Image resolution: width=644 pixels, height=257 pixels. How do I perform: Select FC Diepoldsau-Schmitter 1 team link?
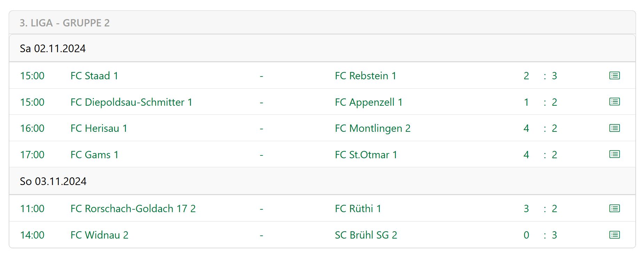tap(131, 102)
